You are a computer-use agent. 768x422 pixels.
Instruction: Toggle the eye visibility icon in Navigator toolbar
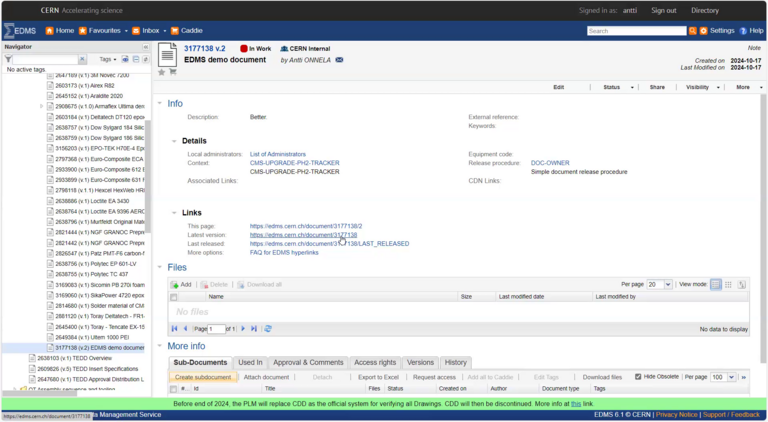(125, 59)
